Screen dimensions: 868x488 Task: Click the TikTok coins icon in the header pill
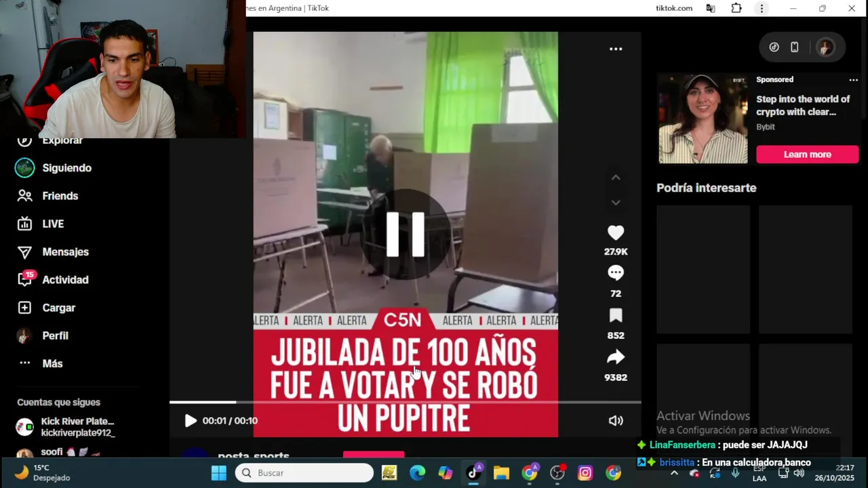pyautogui.click(x=774, y=47)
